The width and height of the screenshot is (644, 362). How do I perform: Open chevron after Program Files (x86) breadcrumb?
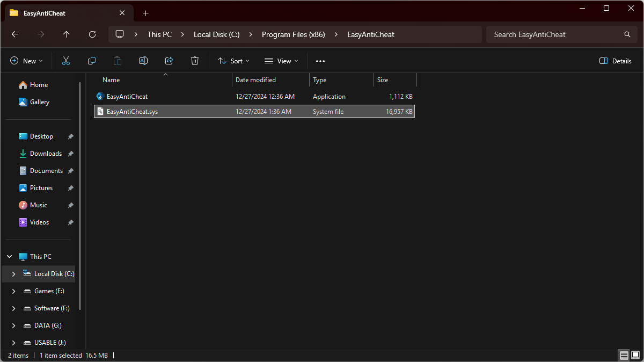point(336,34)
